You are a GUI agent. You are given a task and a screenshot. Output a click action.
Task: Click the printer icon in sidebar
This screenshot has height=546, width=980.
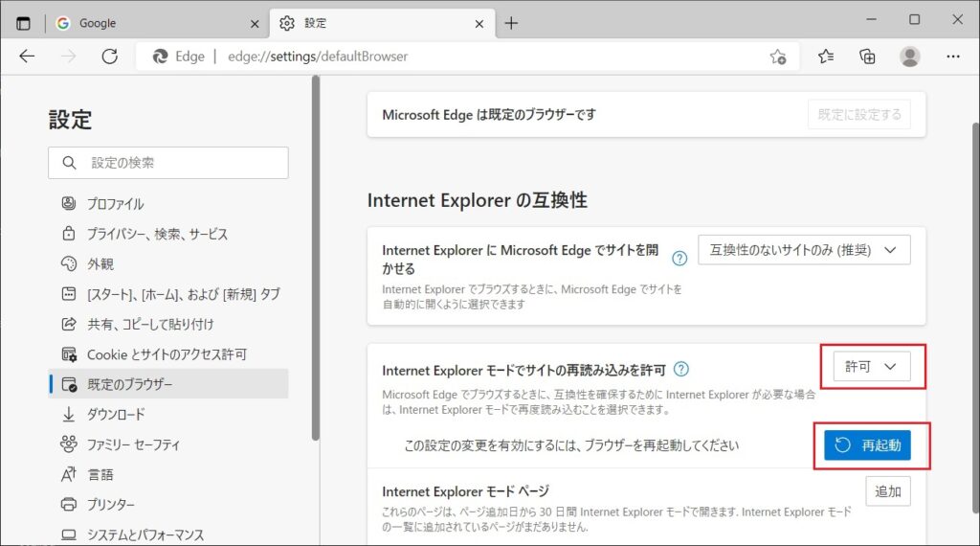coord(69,504)
